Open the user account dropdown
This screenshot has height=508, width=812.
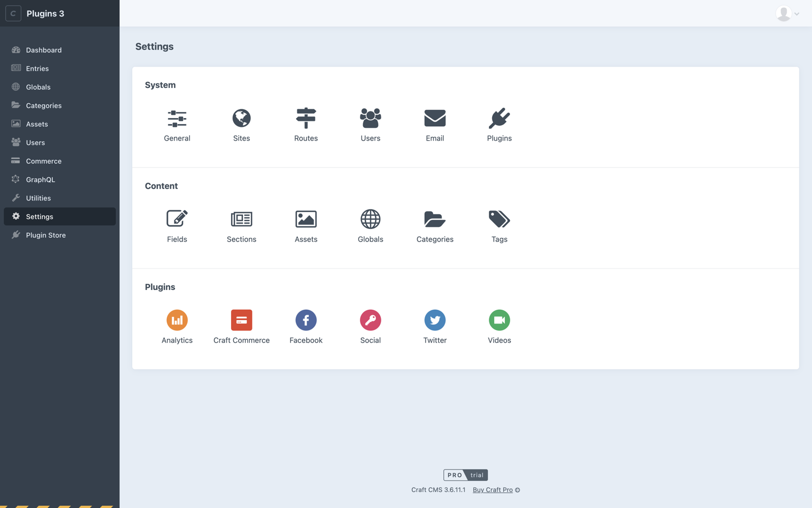[788, 13]
